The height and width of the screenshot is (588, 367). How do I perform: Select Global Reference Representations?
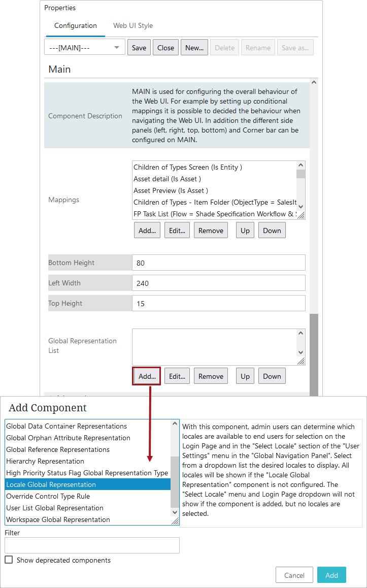(88, 449)
